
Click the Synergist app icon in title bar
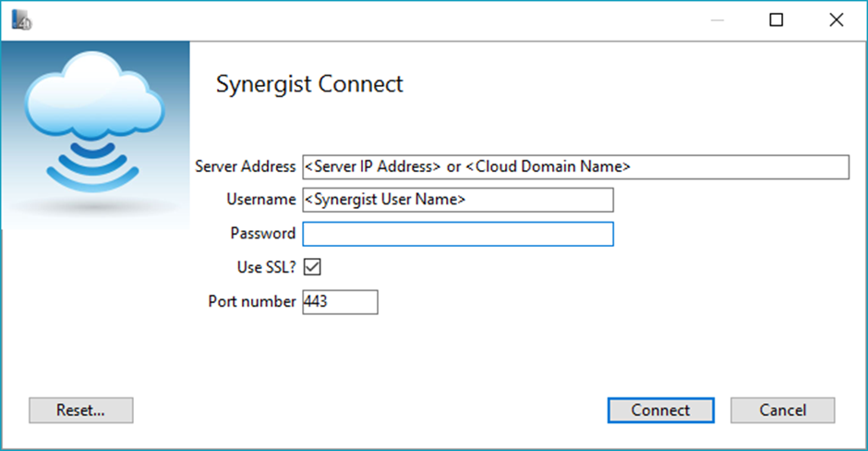click(21, 20)
